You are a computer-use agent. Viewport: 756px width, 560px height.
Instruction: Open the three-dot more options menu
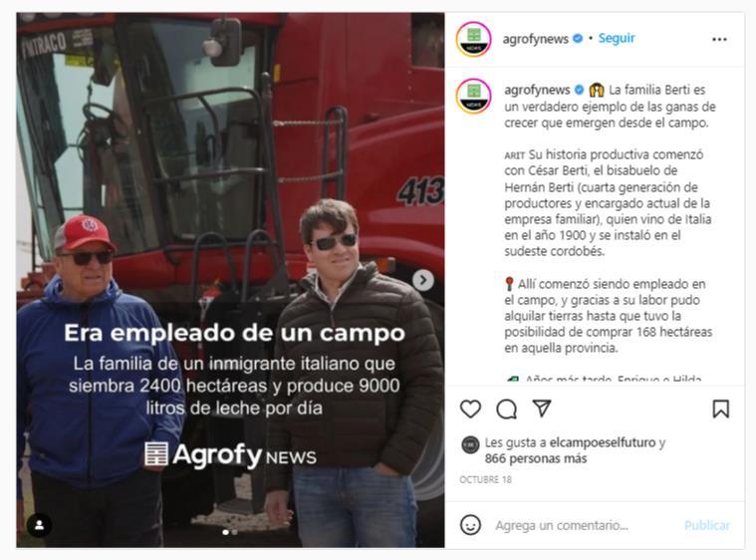[719, 40]
